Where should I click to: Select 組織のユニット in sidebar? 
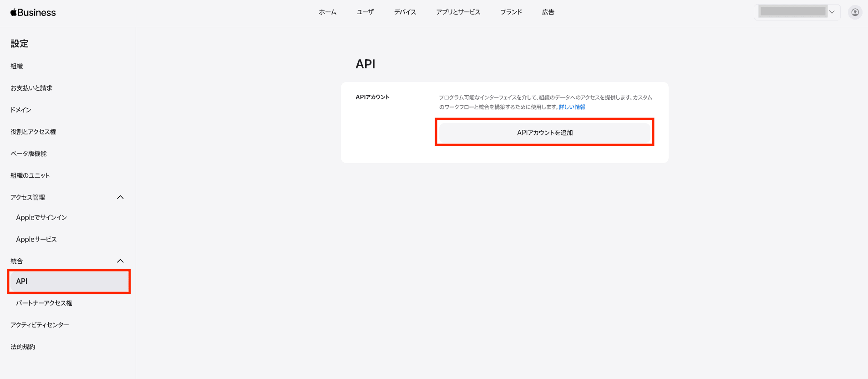click(x=30, y=175)
